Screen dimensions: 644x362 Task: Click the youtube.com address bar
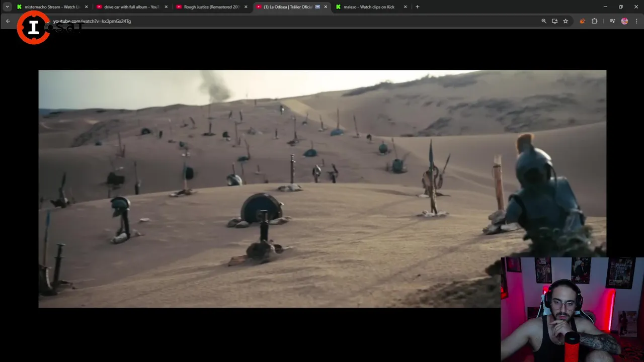(292, 21)
